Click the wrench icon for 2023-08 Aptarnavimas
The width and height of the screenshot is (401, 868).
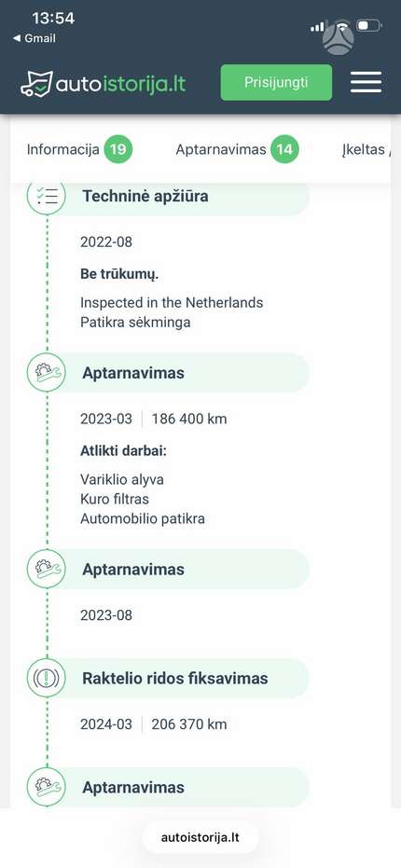click(47, 569)
